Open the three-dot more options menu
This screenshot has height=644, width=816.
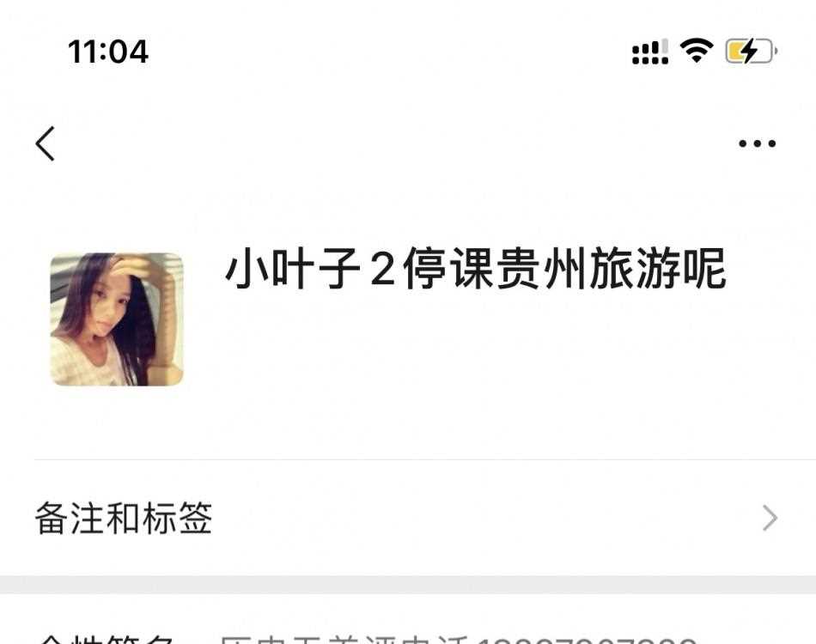[x=758, y=143]
